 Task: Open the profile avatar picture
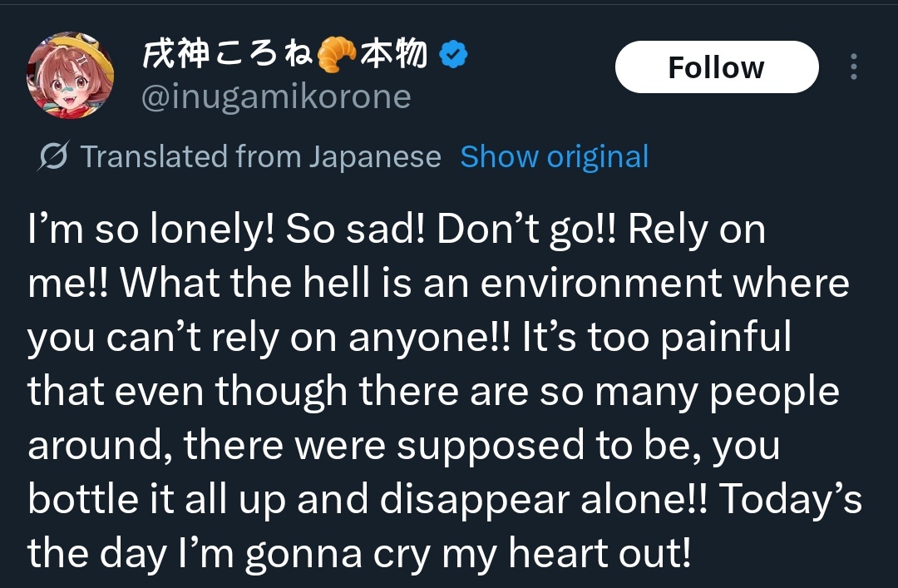pos(70,75)
